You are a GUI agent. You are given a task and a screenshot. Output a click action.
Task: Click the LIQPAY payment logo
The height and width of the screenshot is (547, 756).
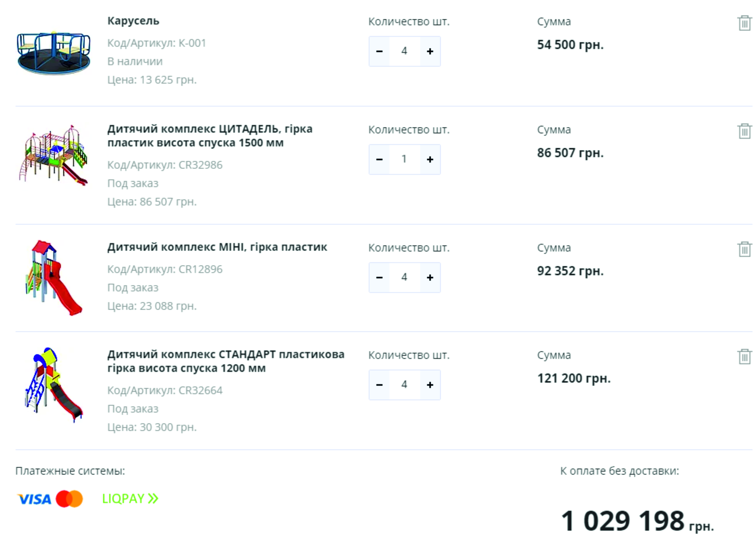click(x=130, y=498)
